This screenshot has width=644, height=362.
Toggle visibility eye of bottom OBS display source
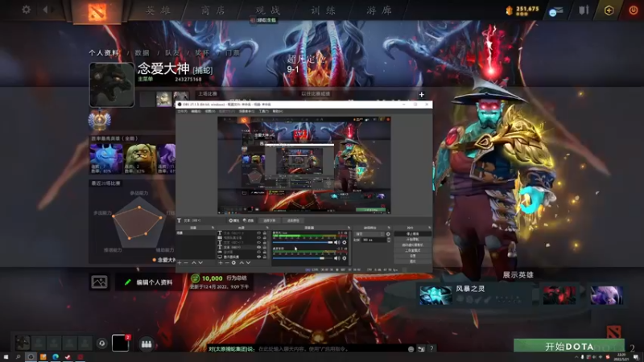point(258,257)
